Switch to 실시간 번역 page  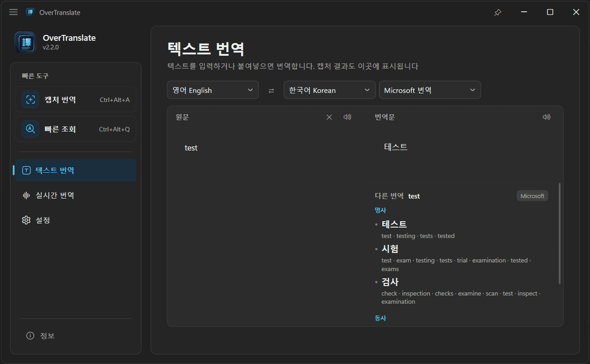tap(76, 195)
